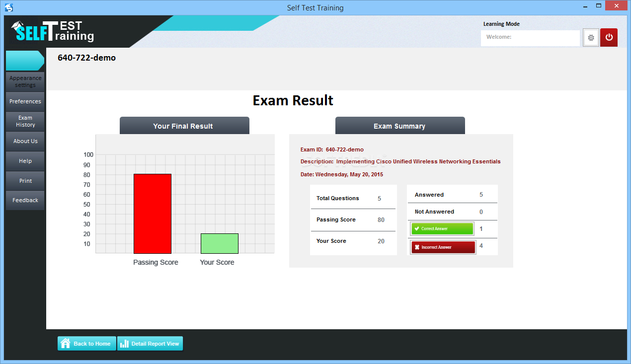This screenshot has width=631, height=364.
Task: Close the Self Test Training window
Action: [617, 5]
